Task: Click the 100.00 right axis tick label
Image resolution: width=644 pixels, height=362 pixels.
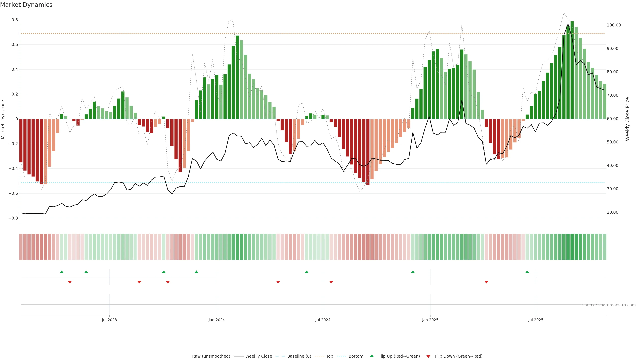Action: pos(613,25)
